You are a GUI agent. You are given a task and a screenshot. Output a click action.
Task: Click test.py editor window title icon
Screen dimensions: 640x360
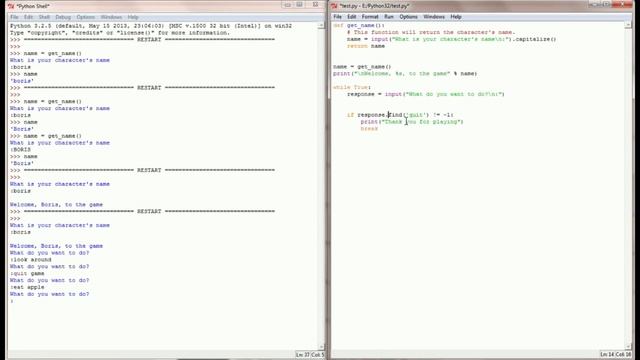(334, 6)
